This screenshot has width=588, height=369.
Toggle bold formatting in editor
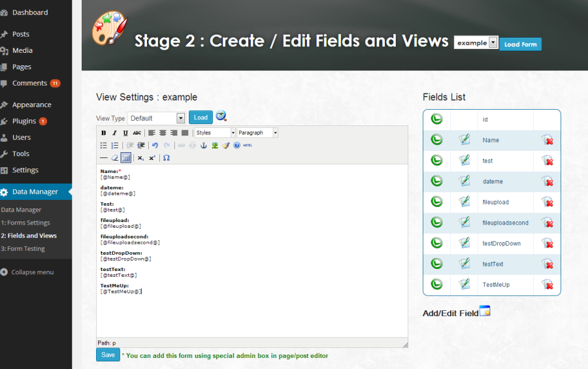pos(103,133)
